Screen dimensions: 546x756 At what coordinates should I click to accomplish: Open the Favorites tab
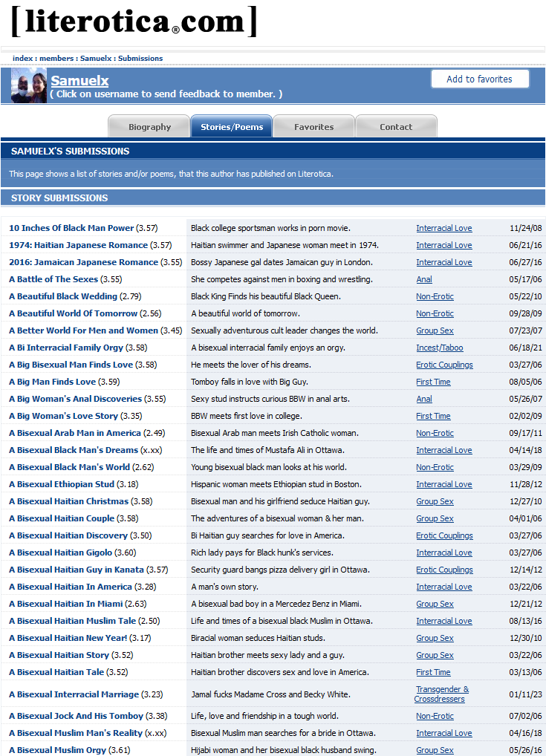pyautogui.click(x=314, y=127)
